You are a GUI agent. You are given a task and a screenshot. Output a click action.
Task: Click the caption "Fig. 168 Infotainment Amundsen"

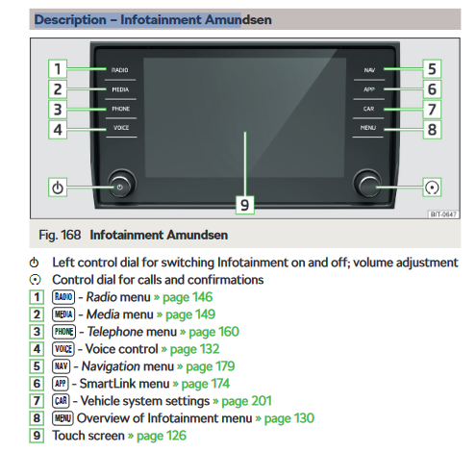tap(133, 235)
